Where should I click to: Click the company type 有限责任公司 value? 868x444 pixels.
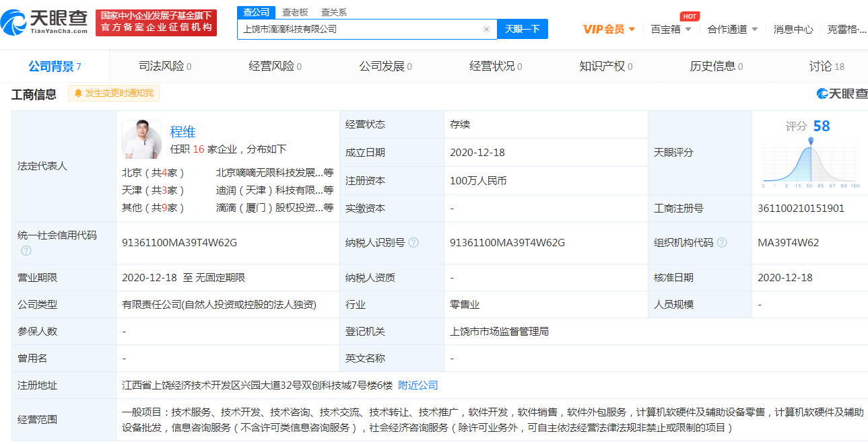coord(220,304)
